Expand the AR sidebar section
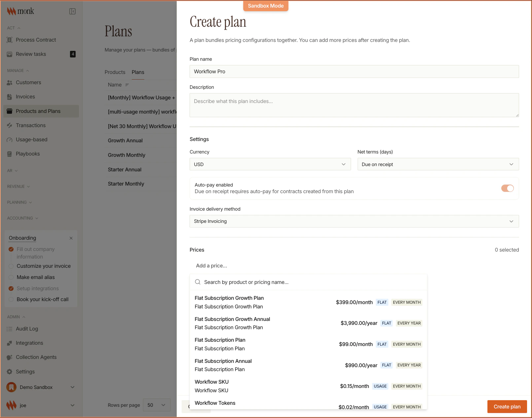532x418 pixels. (13, 171)
